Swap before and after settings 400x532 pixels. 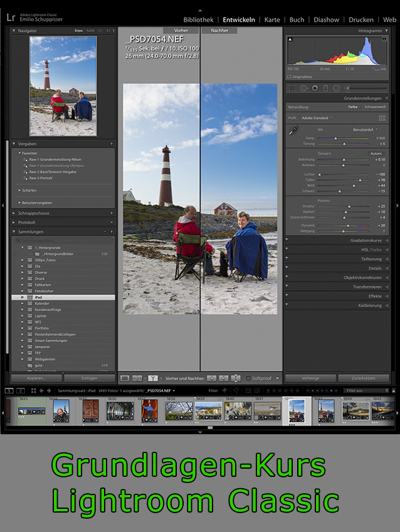236,378
